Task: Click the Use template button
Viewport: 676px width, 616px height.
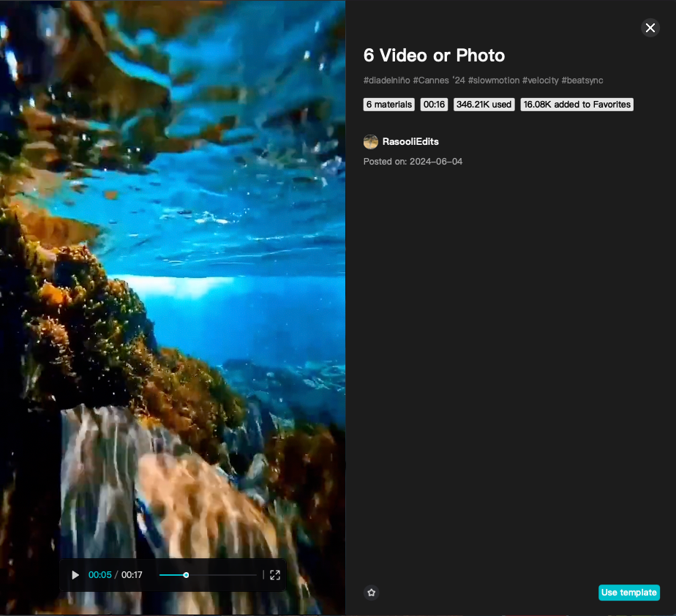Action: [x=629, y=593]
